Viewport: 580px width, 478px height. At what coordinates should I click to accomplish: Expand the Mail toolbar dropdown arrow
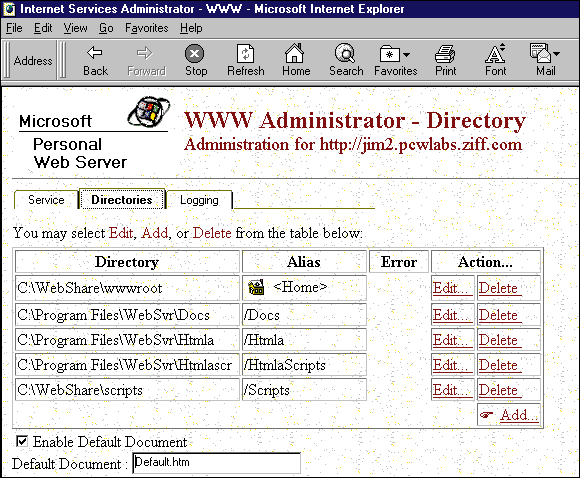(x=556, y=54)
